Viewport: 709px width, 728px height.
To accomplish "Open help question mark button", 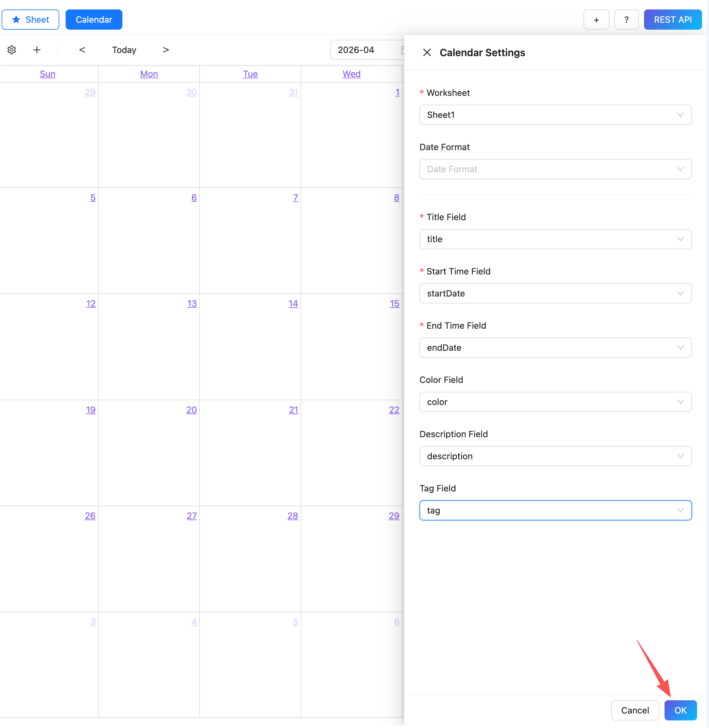I will tap(626, 20).
